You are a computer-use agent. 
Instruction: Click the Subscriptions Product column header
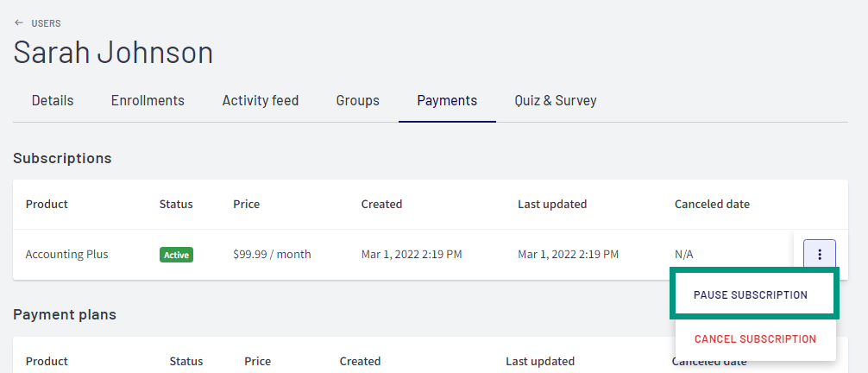click(x=47, y=204)
